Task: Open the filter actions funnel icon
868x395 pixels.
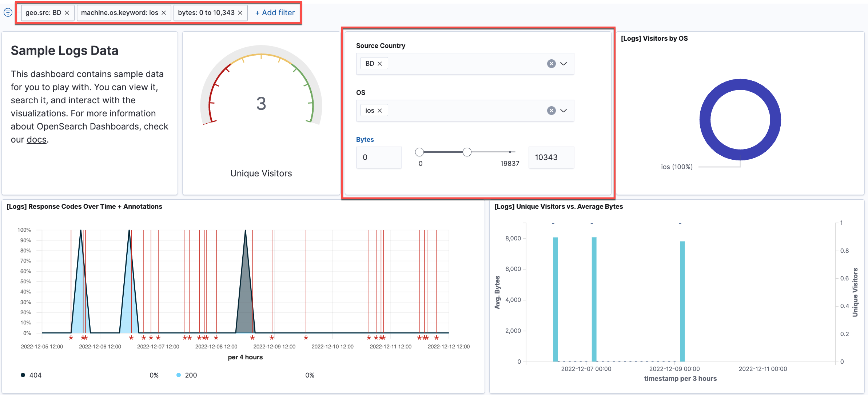Action: pyautogui.click(x=8, y=12)
